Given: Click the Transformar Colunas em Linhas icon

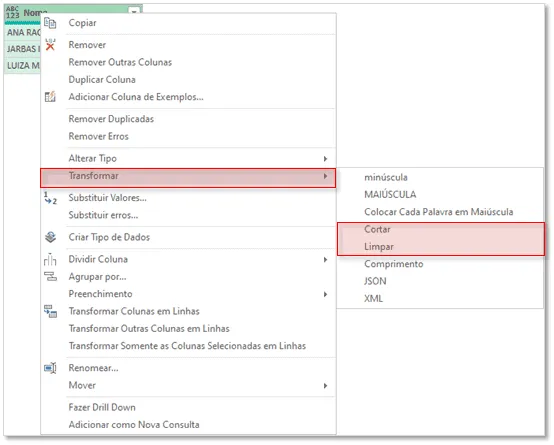Looking at the screenshot, I should click(50, 311).
